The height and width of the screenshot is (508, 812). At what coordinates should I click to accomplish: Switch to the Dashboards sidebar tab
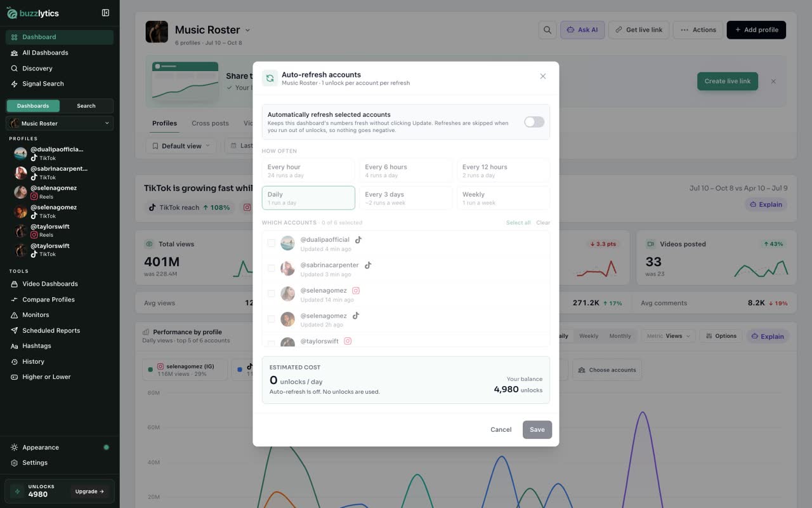click(x=33, y=106)
